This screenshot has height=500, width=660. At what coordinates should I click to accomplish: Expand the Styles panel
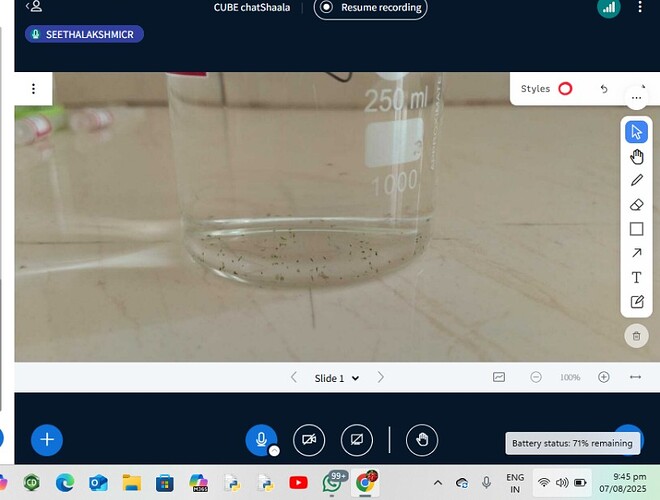[x=536, y=89]
